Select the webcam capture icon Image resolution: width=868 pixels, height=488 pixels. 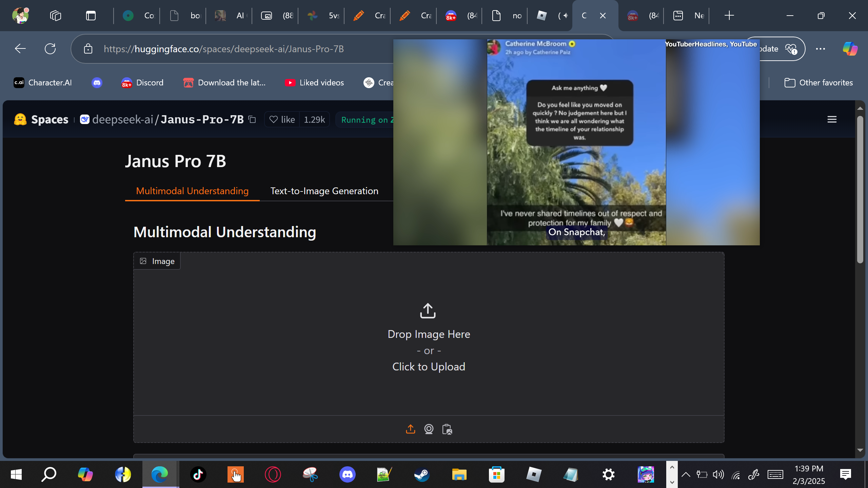tap(429, 429)
